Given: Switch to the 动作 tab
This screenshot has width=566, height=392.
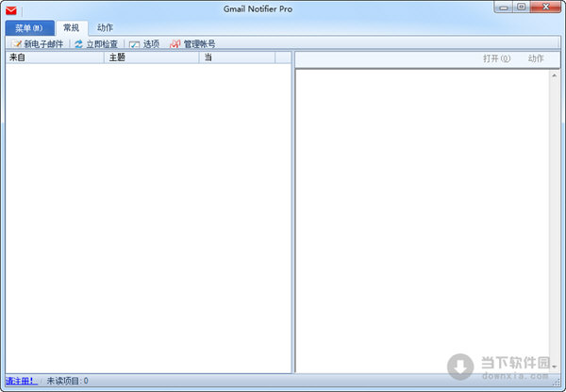Looking at the screenshot, I should tap(105, 27).
